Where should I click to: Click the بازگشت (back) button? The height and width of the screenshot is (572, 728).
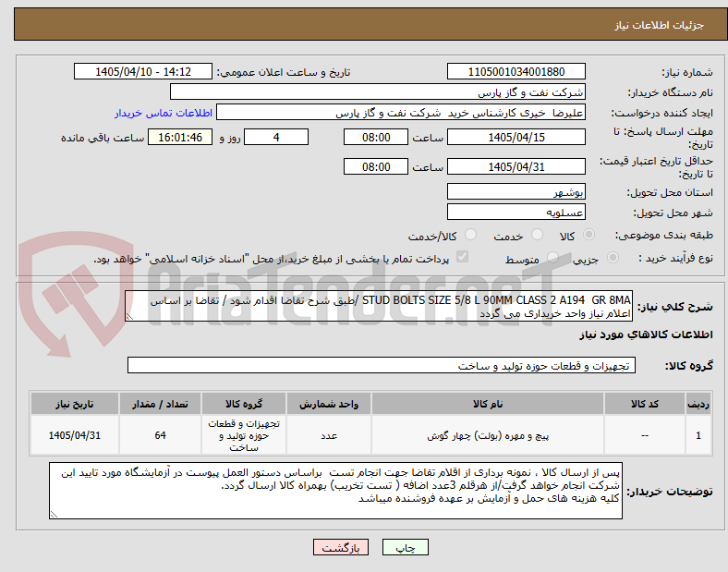[x=341, y=547]
